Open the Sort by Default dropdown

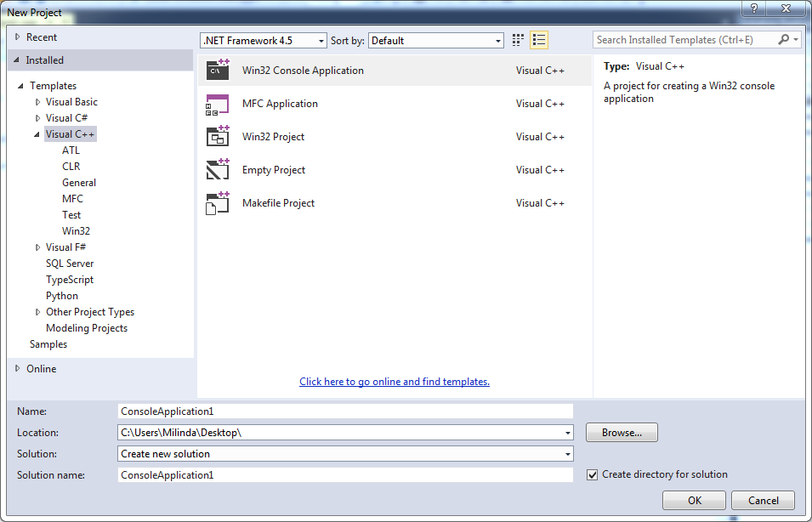[x=436, y=41]
